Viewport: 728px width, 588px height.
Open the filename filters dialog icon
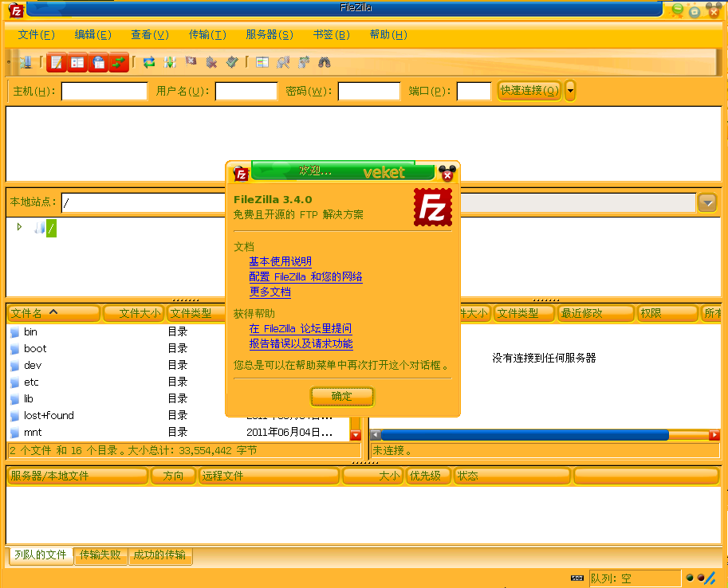click(x=262, y=62)
